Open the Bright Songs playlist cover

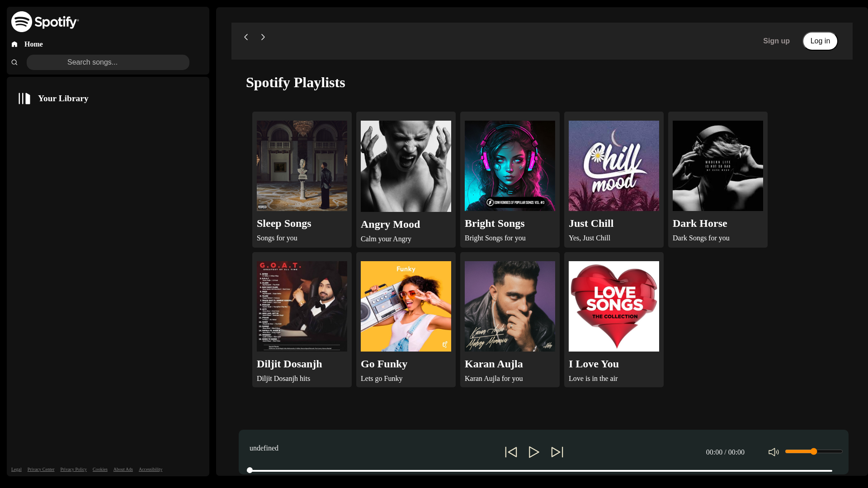(x=510, y=166)
